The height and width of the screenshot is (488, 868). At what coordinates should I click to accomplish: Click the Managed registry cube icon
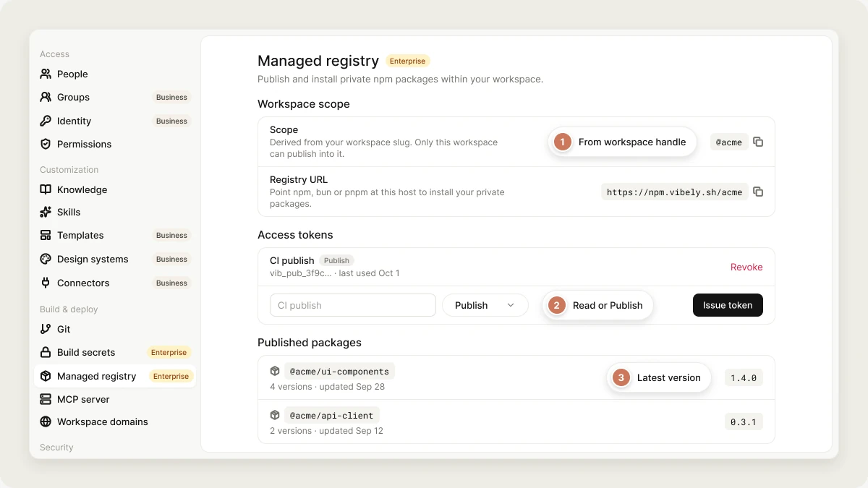(46, 376)
